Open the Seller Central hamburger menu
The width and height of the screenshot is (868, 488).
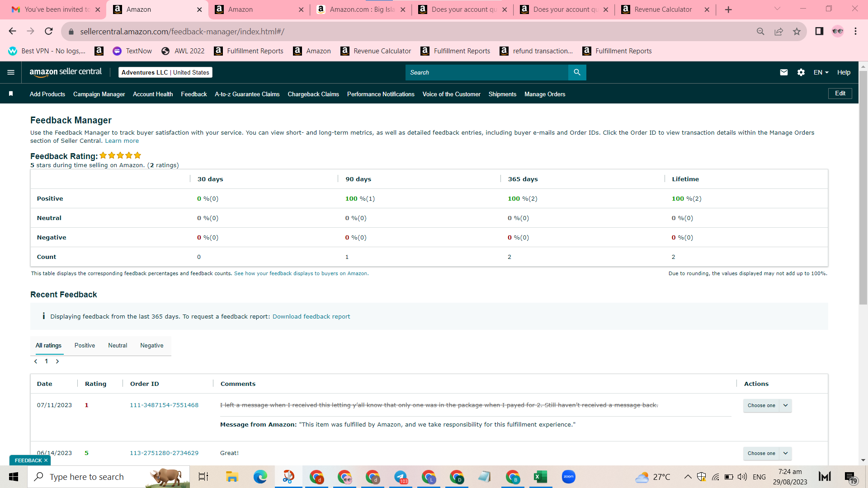point(11,72)
